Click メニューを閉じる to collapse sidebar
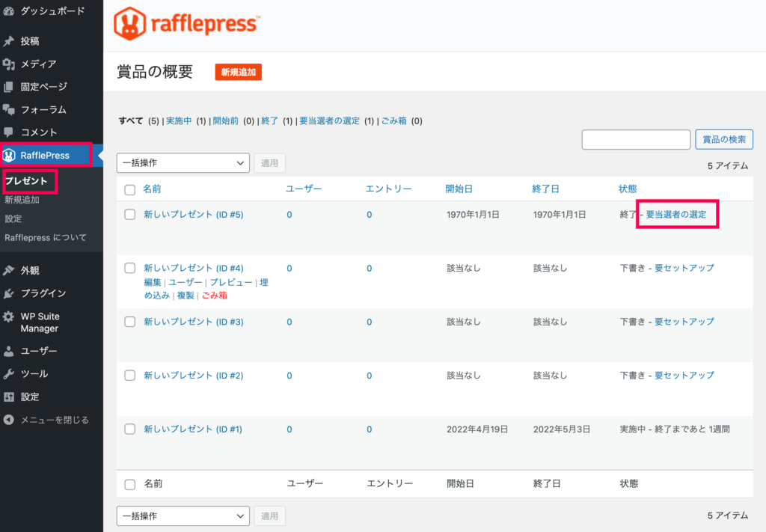The image size is (766, 532). 55,420
